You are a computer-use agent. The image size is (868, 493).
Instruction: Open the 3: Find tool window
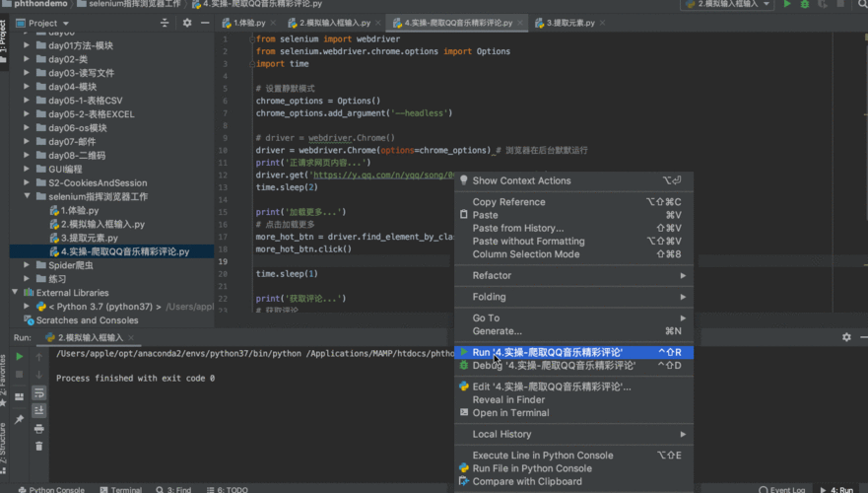[x=173, y=490]
